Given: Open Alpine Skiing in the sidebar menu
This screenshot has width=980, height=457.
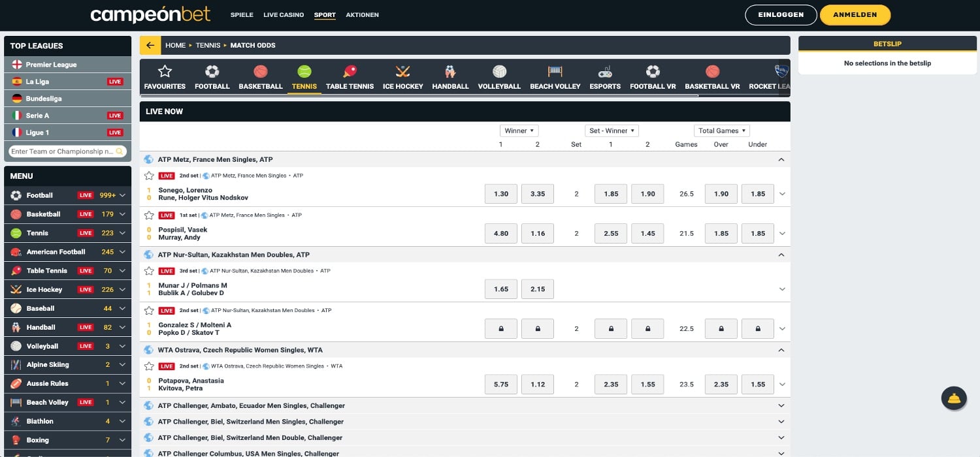Looking at the screenshot, I should pos(68,365).
